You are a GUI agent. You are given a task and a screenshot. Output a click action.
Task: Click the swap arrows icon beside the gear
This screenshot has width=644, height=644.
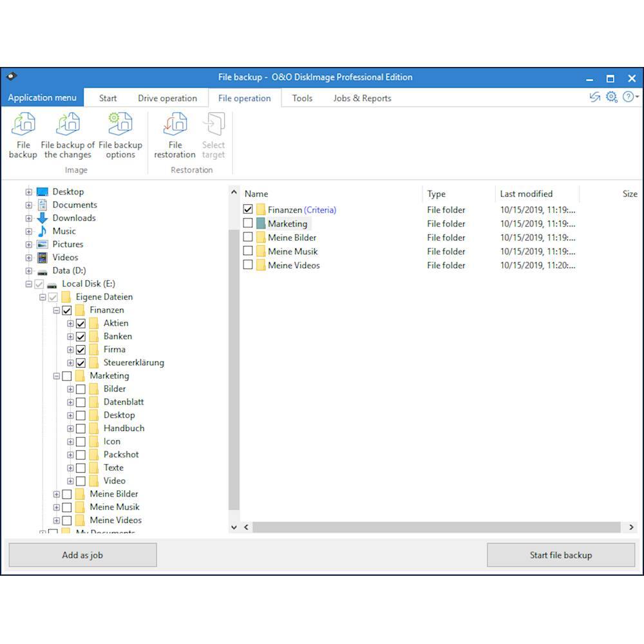pos(594,97)
